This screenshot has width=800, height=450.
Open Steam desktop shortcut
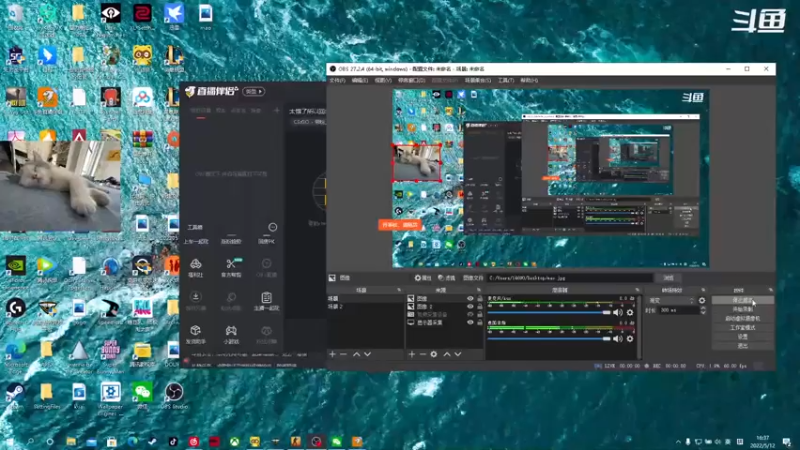15,395
